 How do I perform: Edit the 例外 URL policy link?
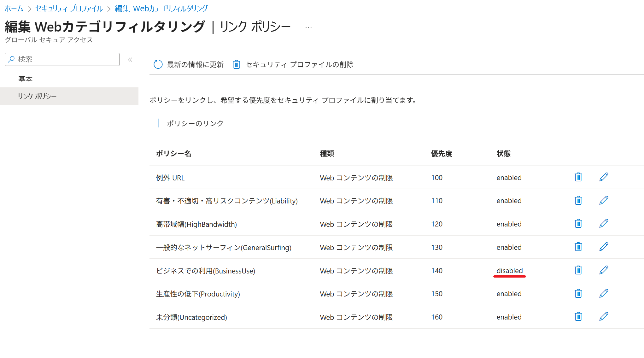pyautogui.click(x=604, y=177)
